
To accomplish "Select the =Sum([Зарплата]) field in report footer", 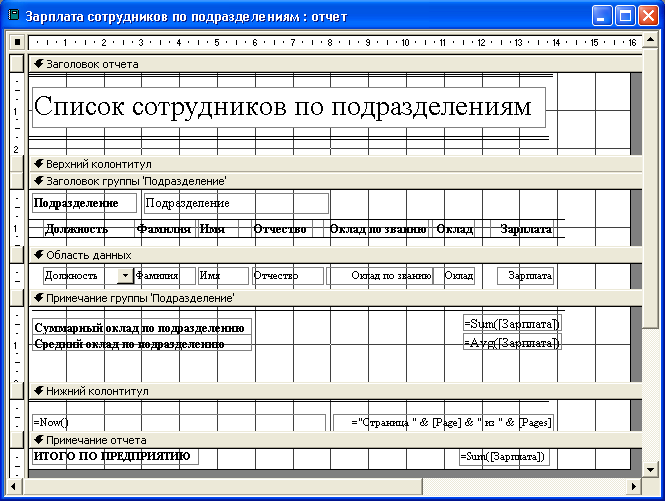I will pyautogui.click(x=504, y=457).
